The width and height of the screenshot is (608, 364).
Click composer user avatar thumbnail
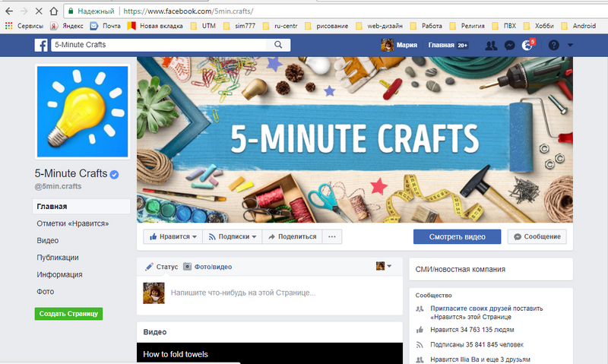coord(154,293)
